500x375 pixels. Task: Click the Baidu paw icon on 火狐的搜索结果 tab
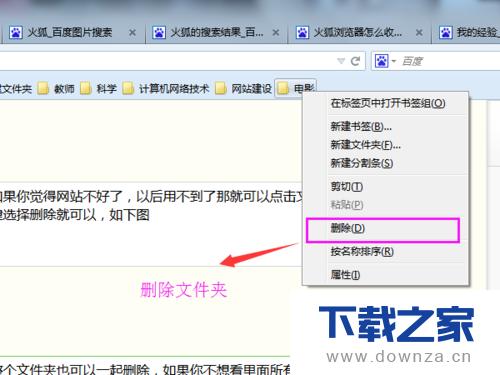(159, 33)
